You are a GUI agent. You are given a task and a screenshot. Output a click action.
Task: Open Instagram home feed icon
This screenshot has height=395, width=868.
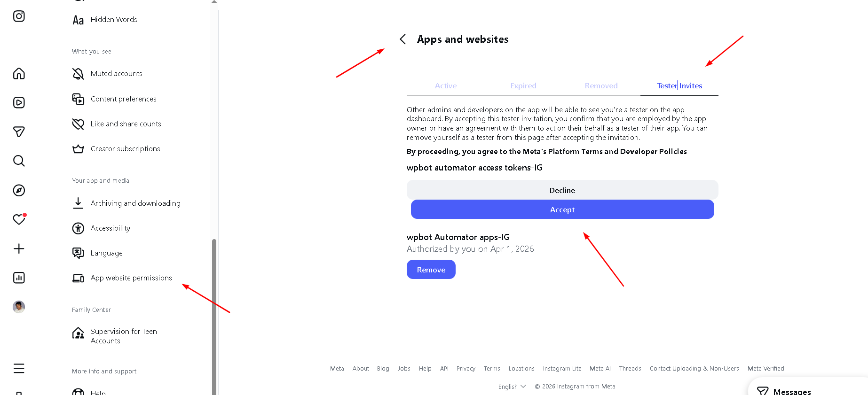pyautogui.click(x=19, y=74)
